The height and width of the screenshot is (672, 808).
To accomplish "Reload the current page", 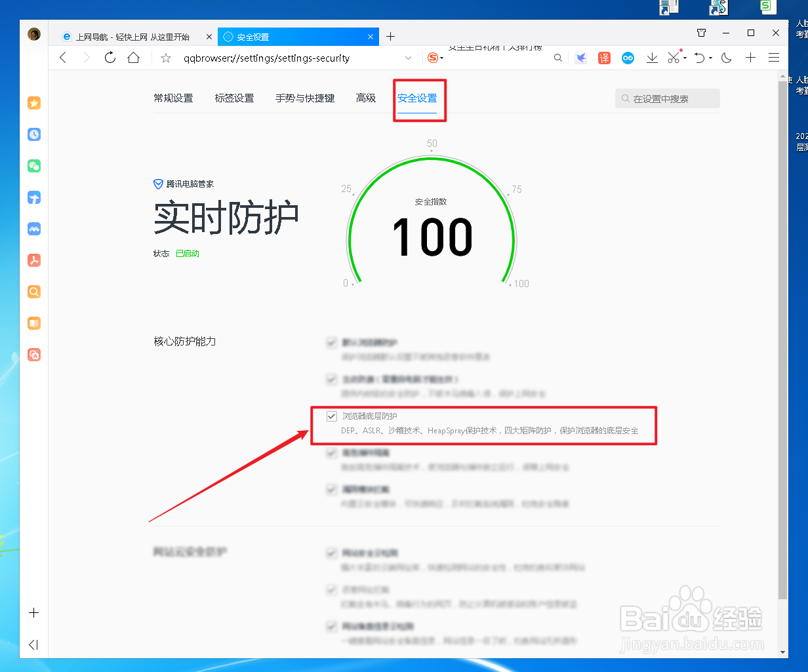I will pos(110,58).
